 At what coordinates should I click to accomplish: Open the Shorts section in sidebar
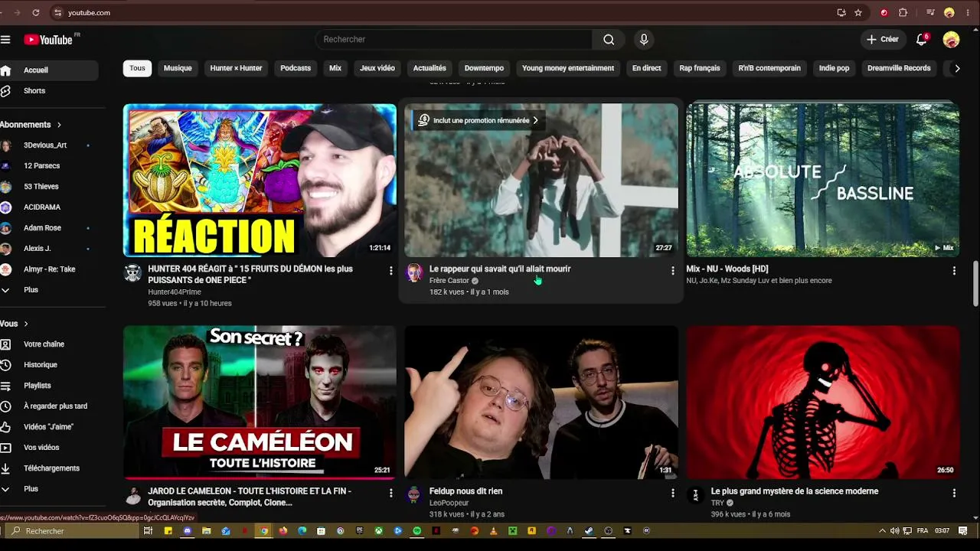(x=49, y=91)
